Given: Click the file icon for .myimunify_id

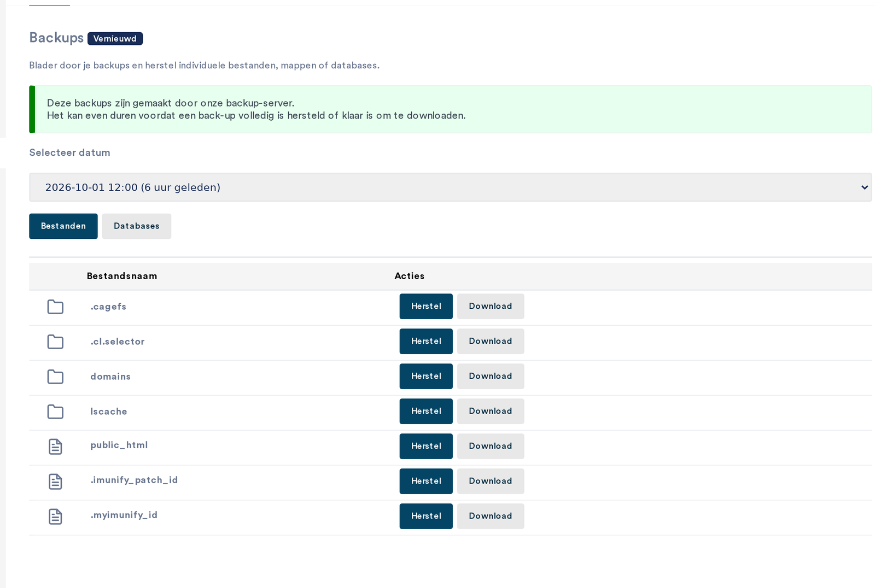Looking at the screenshot, I should pyautogui.click(x=55, y=516).
